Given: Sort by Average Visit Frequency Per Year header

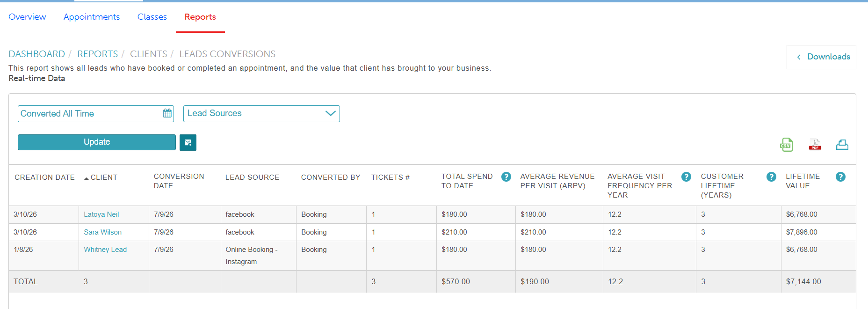Looking at the screenshot, I should 640,186.
